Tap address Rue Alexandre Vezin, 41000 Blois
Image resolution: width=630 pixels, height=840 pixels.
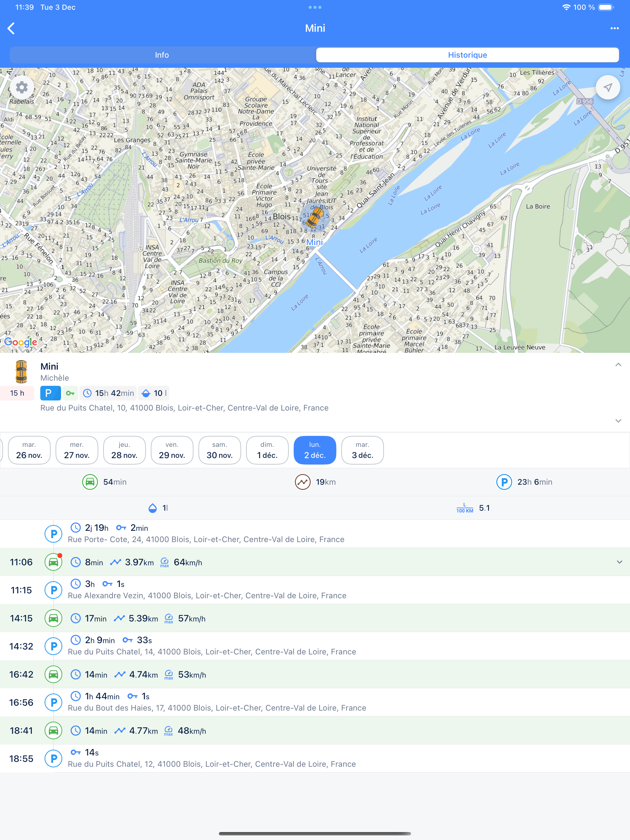[207, 596]
